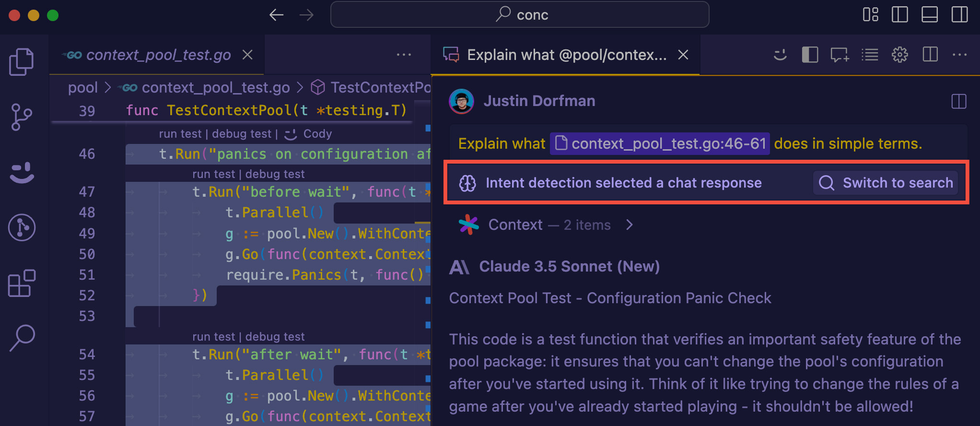Click the Switch to search button
This screenshot has width=980, height=426.
point(886,183)
